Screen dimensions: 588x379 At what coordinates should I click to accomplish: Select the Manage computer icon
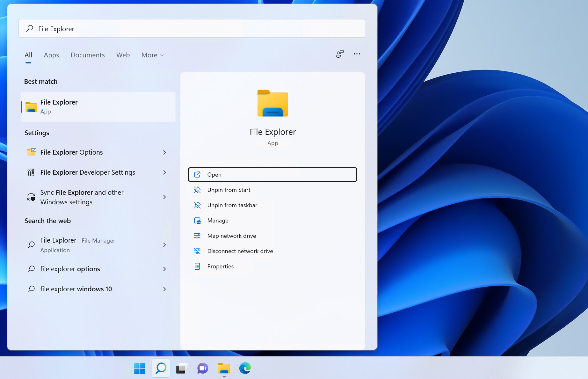point(198,220)
